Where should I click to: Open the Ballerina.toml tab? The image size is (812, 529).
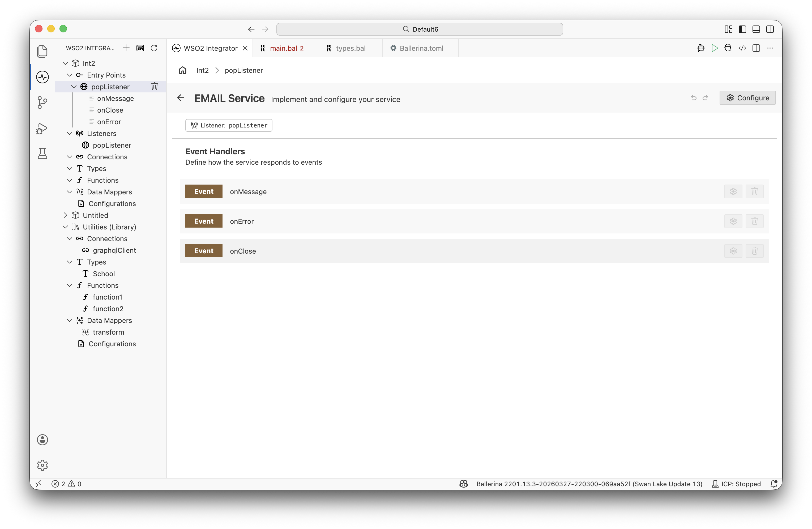coord(421,48)
